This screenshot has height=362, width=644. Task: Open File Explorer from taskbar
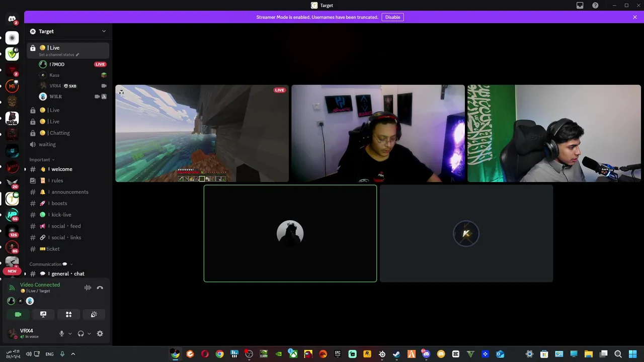coord(589,354)
